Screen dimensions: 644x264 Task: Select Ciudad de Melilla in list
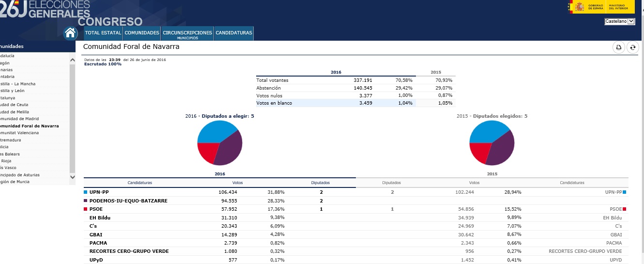(x=15, y=112)
